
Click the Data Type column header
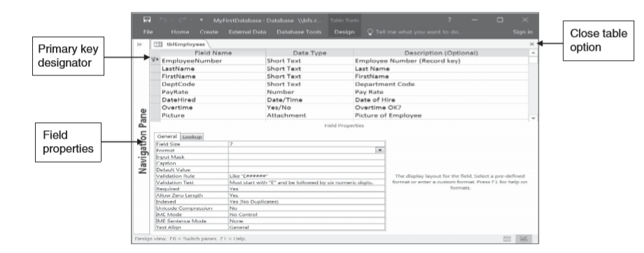[309, 53]
